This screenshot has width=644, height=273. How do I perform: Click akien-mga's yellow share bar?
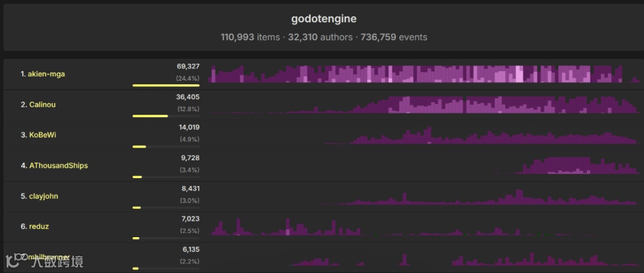[166, 85]
